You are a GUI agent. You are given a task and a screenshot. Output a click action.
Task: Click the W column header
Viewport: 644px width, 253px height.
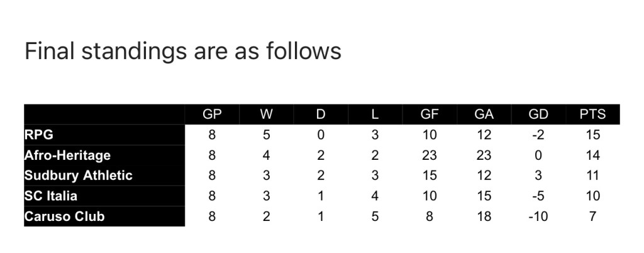tap(266, 115)
